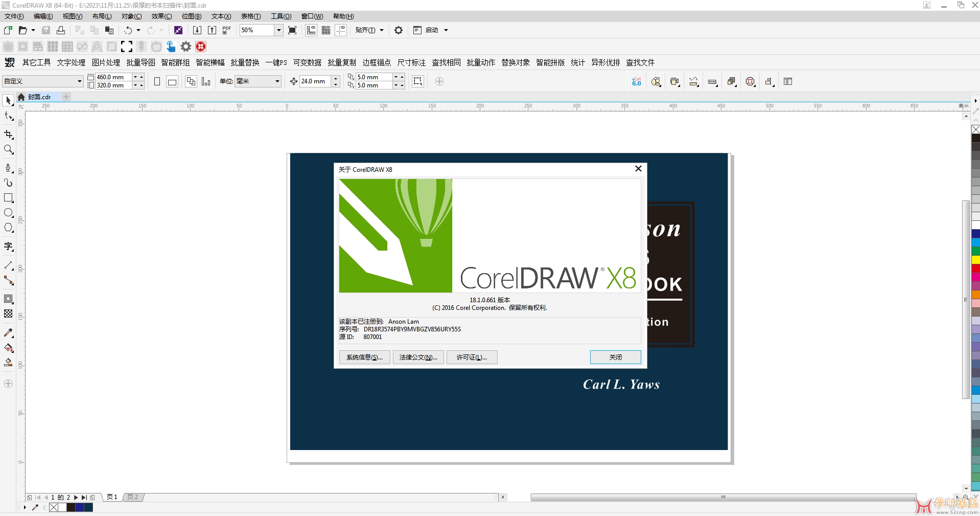Select the Text tool in the toolbox
Viewport: 980px width, 516px height.
tap(8, 246)
